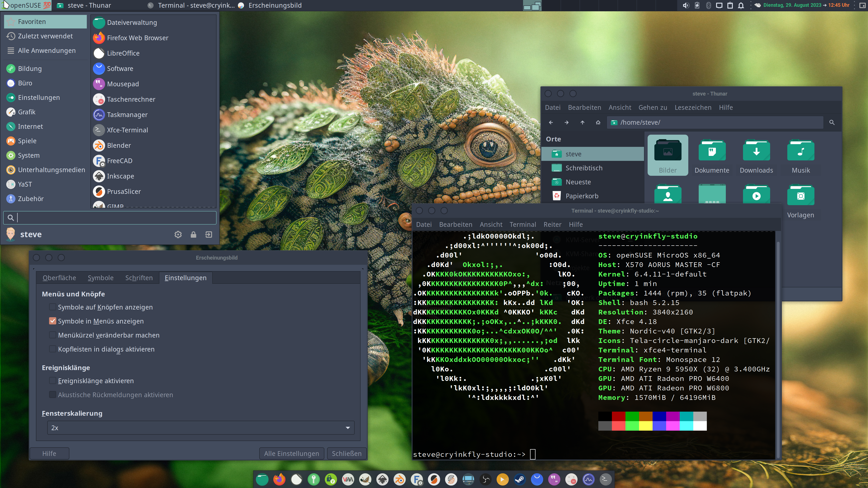Click the Thunar parent folder up arrow

tap(582, 123)
